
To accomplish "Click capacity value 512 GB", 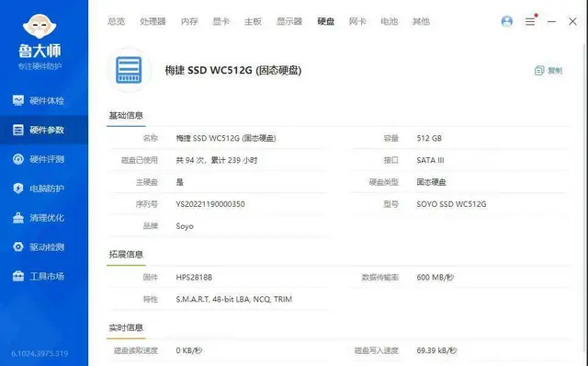I will 429,138.
